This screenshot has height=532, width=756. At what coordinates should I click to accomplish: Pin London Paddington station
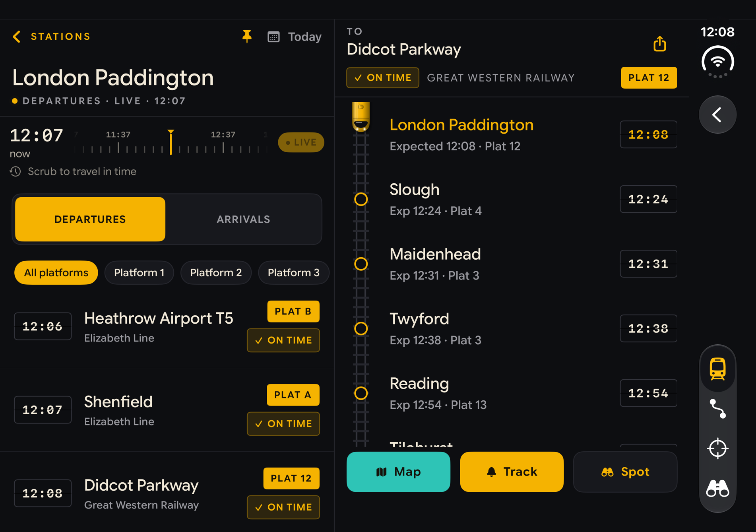click(247, 37)
